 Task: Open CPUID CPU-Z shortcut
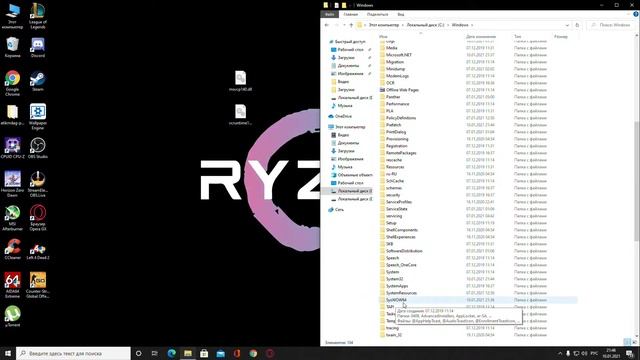[x=12, y=148]
